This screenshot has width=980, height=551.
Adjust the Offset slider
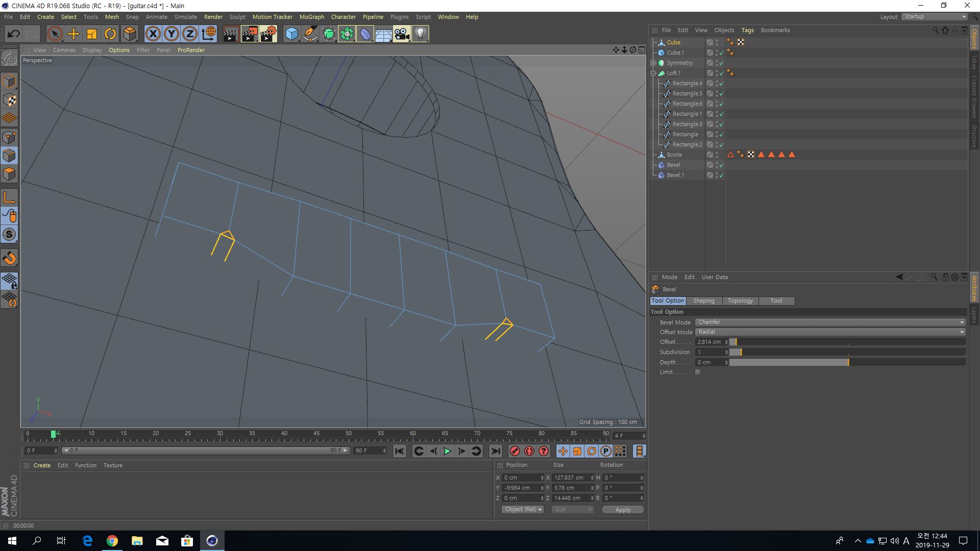pos(847,342)
